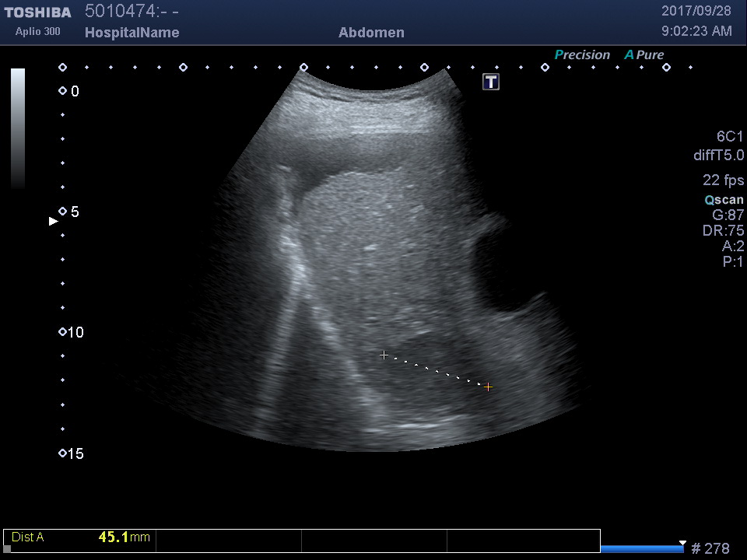The height and width of the screenshot is (560, 747).
Task: Click the blue cine frame progress bar
Action: coord(642,549)
